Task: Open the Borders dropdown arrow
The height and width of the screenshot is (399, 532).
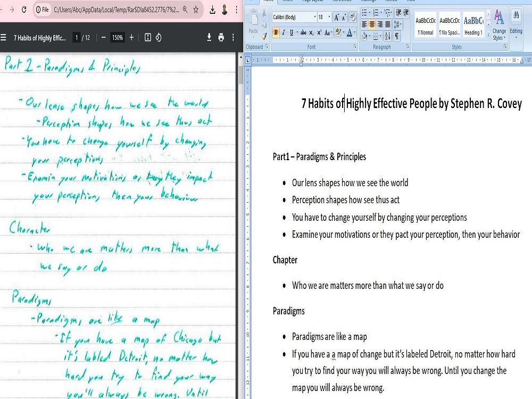Action: (x=380, y=36)
